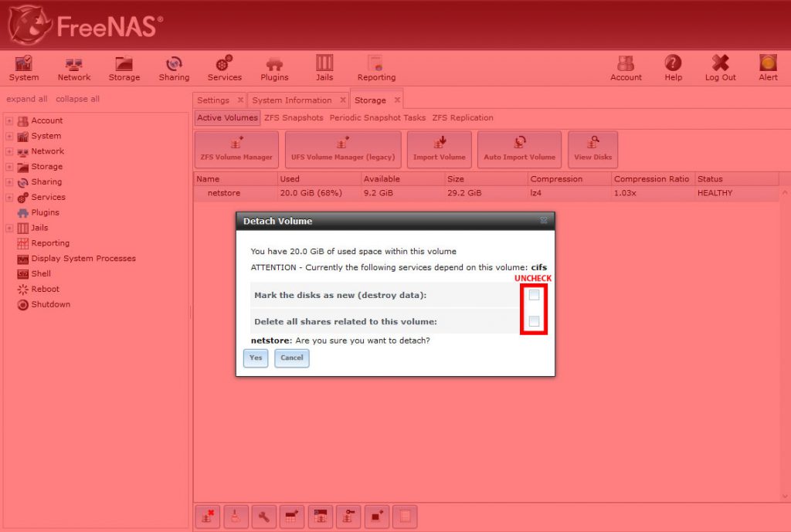This screenshot has height=532, width=791.
Task: Open the ZFS Snapshots subtab
Action: pyautogui.click(x=294, y=117)
